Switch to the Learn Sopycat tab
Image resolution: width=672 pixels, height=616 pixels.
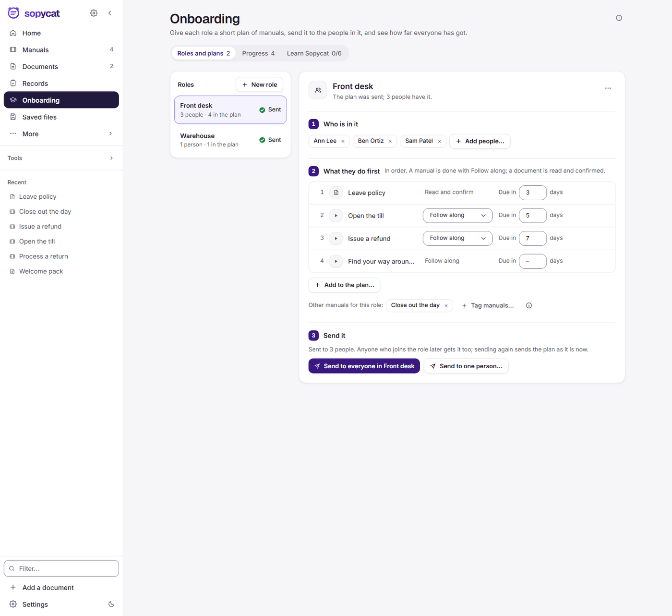tap(314, 53)
